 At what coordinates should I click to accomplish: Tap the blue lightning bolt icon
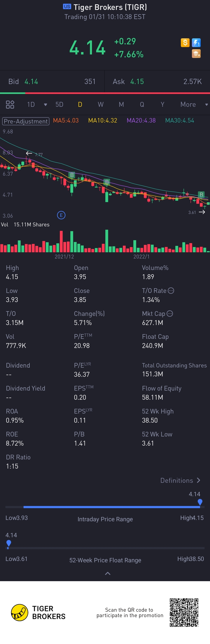point(196,43)
